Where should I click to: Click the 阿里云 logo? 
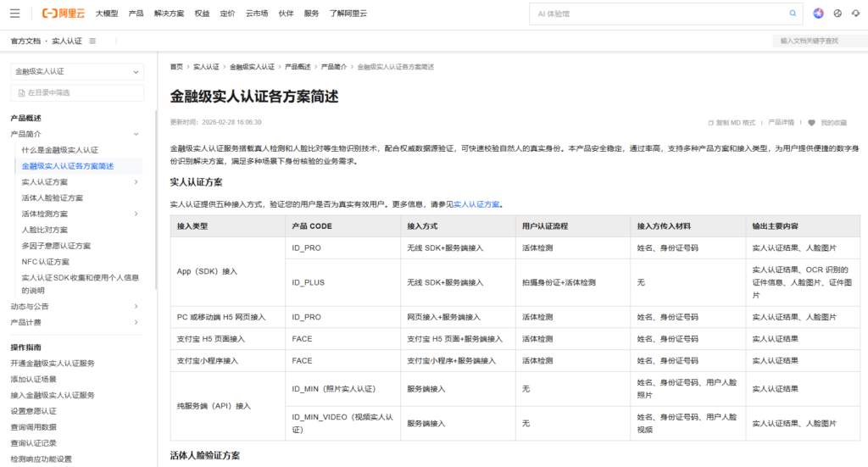[64, 14]
